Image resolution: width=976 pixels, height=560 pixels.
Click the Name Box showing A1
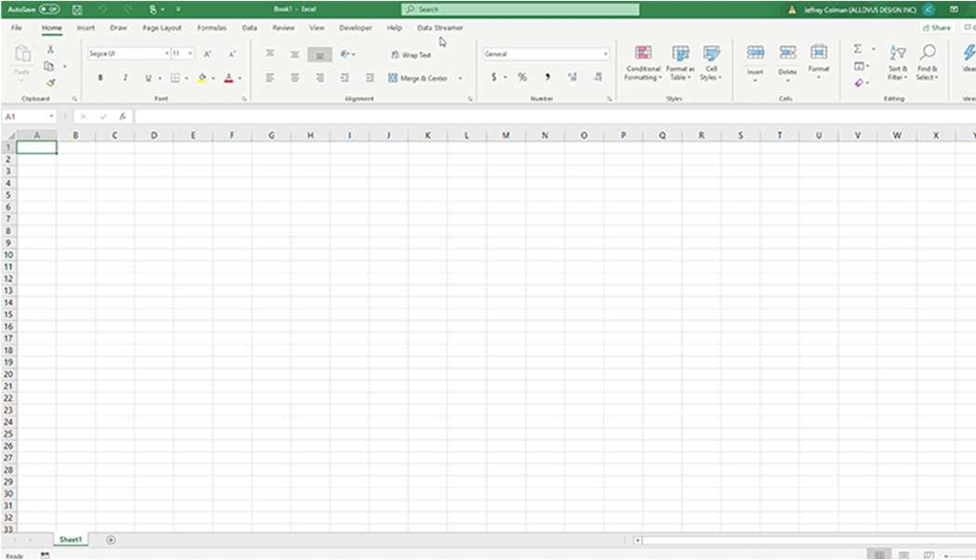pos(29,116)
